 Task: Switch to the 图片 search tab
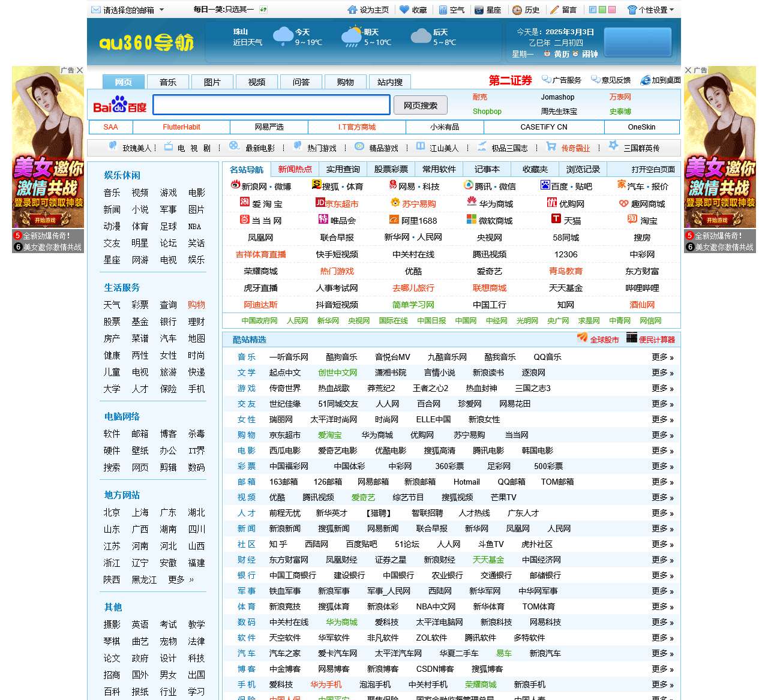[212, 82]
